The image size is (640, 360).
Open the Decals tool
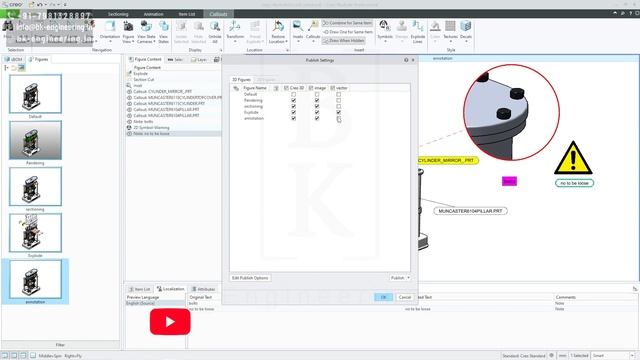point(466,31)
